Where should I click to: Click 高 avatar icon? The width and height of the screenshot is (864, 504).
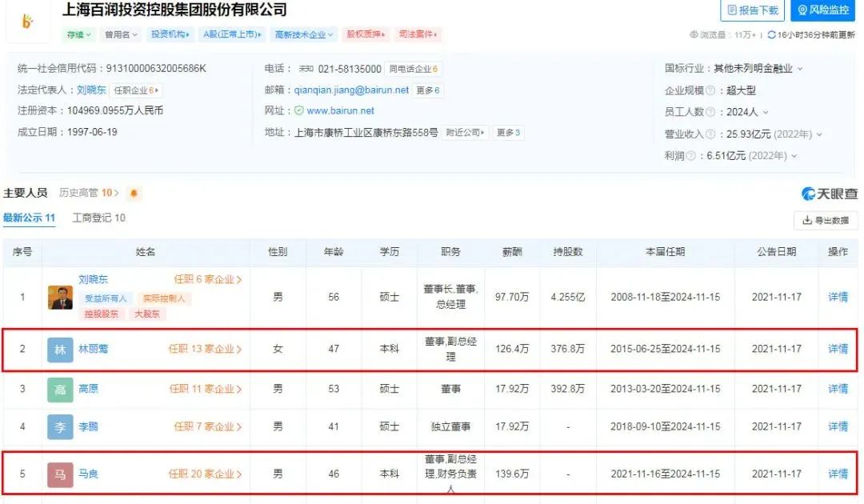tap(60, 390)
